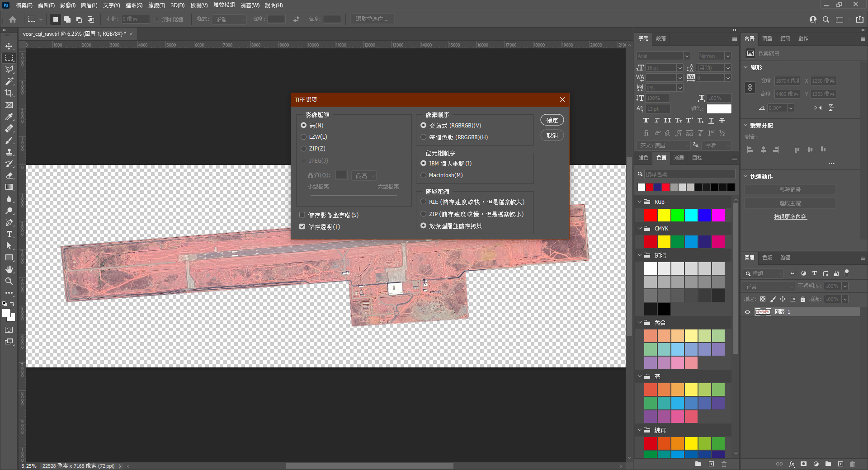Viewport: 868px width, 470px height.
Task: Select the Horizontal Type tool
Action: click(x=9, y=234)
